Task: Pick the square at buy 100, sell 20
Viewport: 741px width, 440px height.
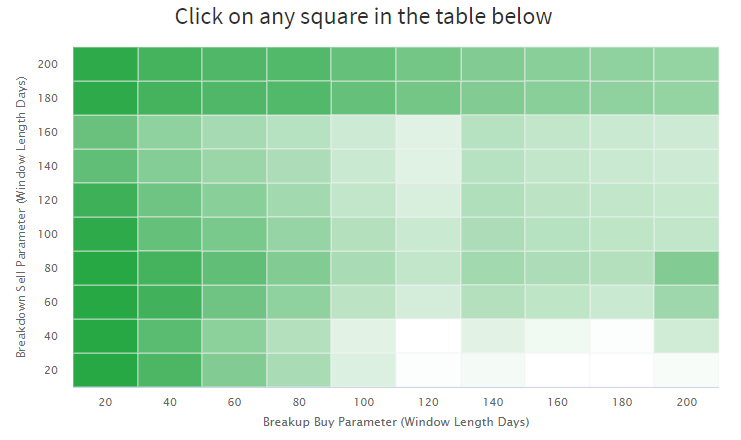Action: tap(363, 370)
